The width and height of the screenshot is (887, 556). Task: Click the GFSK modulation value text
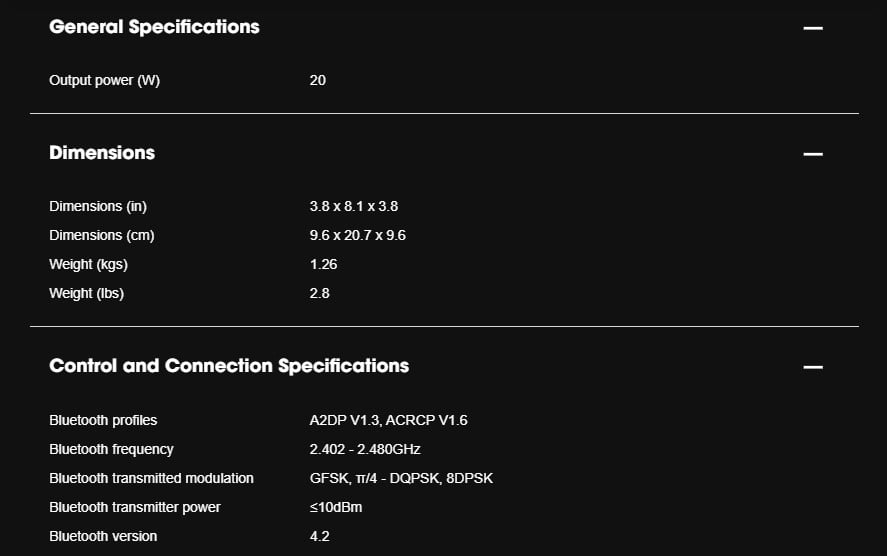click(401, 479)
